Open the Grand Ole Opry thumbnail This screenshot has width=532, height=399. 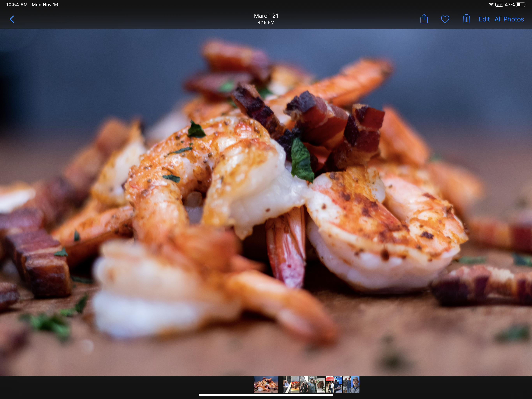[330, 385]
